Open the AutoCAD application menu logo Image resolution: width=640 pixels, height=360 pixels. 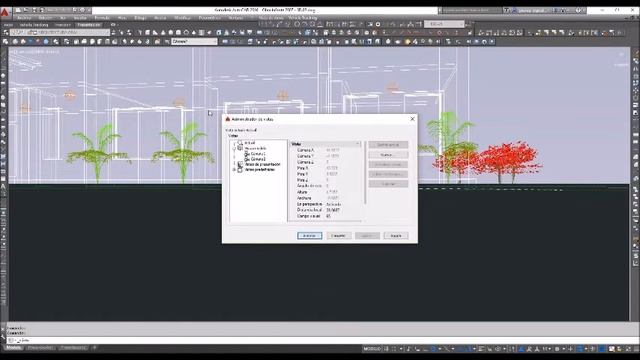click(x=5, y=13)
